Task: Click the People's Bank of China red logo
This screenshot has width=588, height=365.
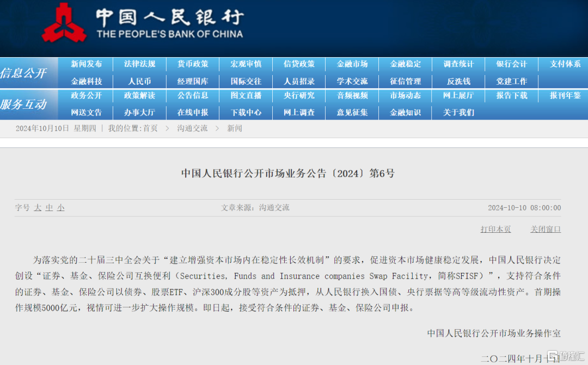Action: [x=64, y=23]
